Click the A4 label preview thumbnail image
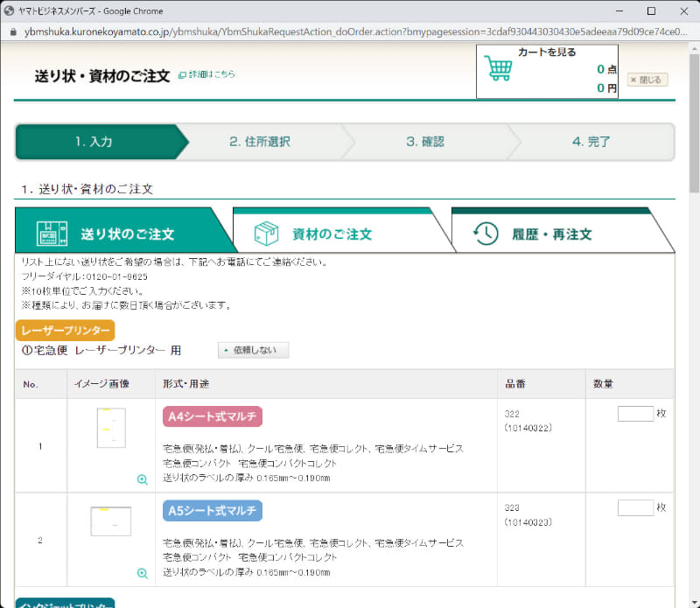The image size is (700, 608). [111, 428]
